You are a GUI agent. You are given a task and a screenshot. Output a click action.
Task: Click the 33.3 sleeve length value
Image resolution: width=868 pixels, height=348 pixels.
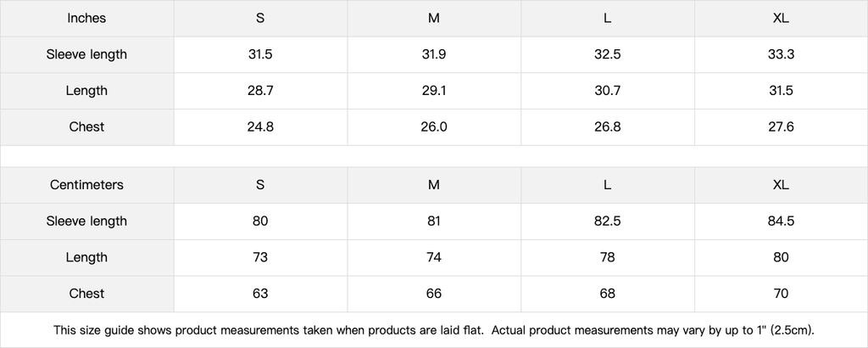(x=781, y=54)
